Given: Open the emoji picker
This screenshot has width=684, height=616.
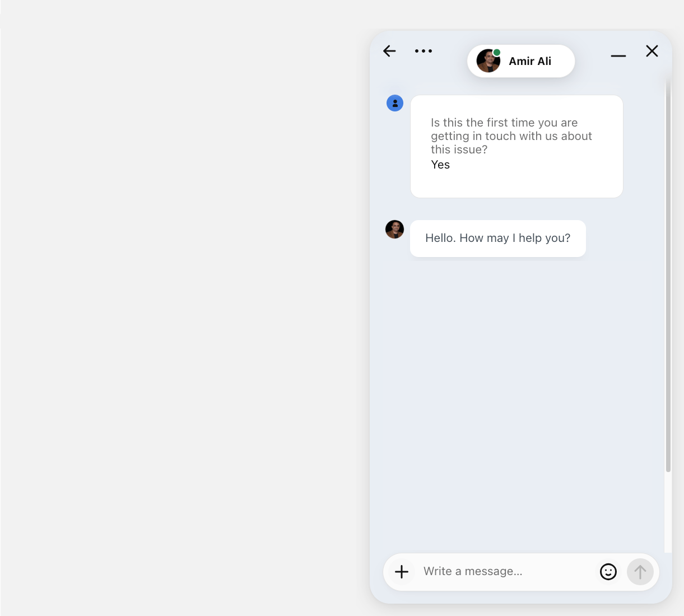Looking at the screenshot, I should pos(608,572).
